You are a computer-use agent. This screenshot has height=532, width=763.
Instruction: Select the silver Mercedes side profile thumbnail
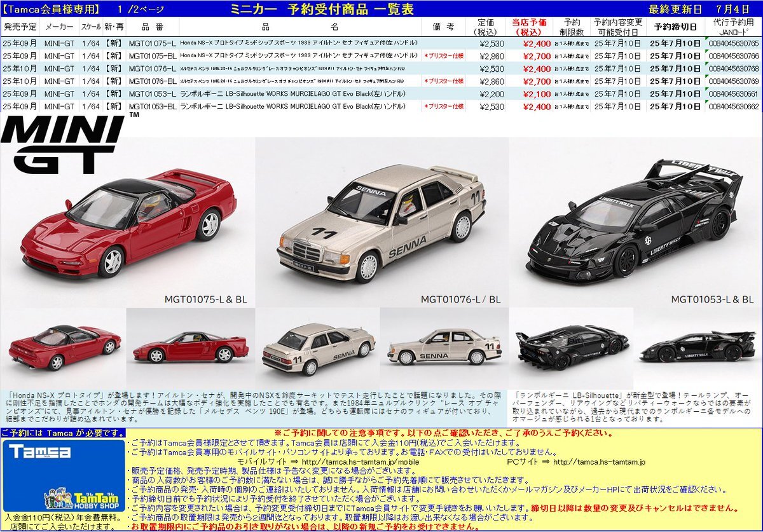click(x=444, y=348)
